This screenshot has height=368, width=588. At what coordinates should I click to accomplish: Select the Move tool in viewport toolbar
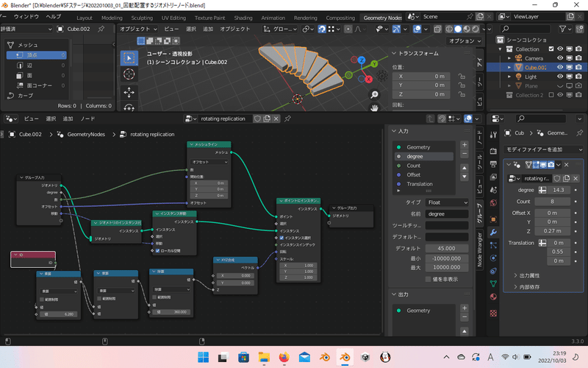pyautogui.click(x=129, y=92)
